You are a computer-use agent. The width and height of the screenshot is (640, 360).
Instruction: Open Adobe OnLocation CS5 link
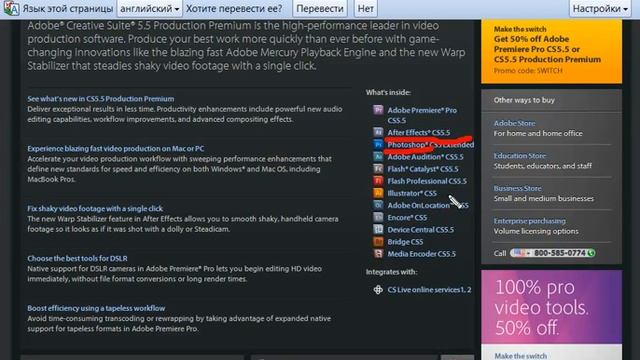[x=428, y=205]
